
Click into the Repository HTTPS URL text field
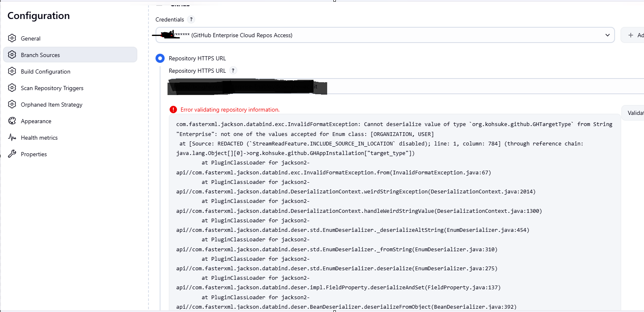455,87
